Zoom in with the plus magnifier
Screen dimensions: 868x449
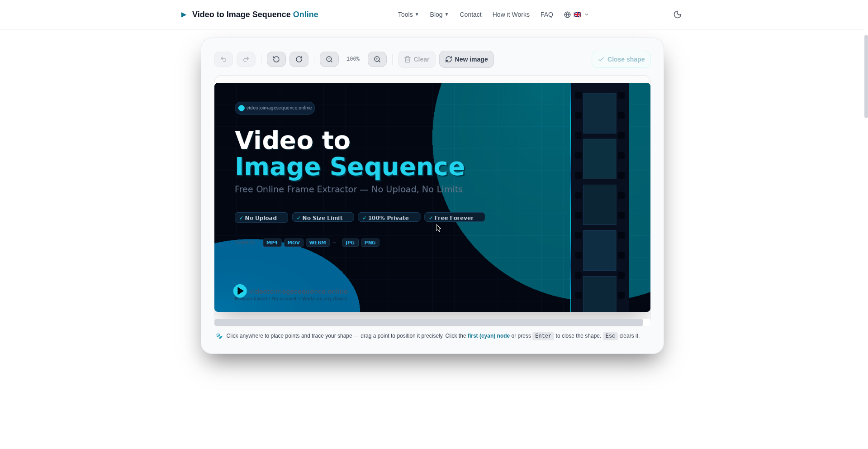tap(377, 59)
